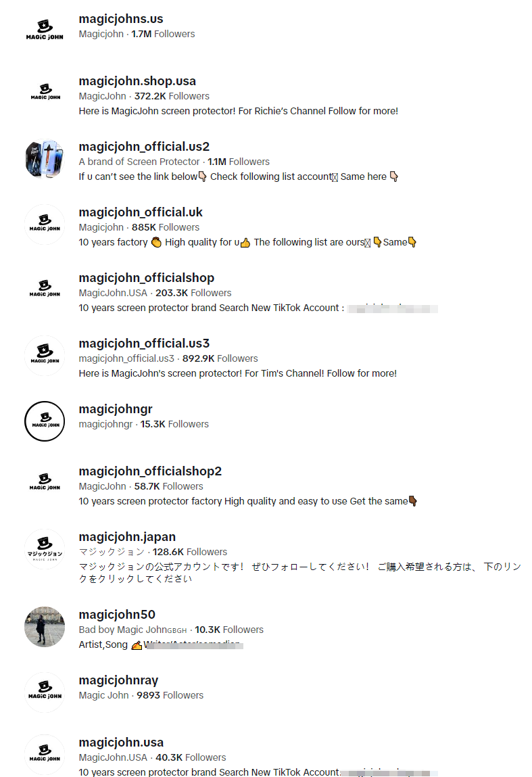This screenshot has height=777, width=532.
Task: Click magicjohn50 photo avatar
Action: (x=45, y=626)
